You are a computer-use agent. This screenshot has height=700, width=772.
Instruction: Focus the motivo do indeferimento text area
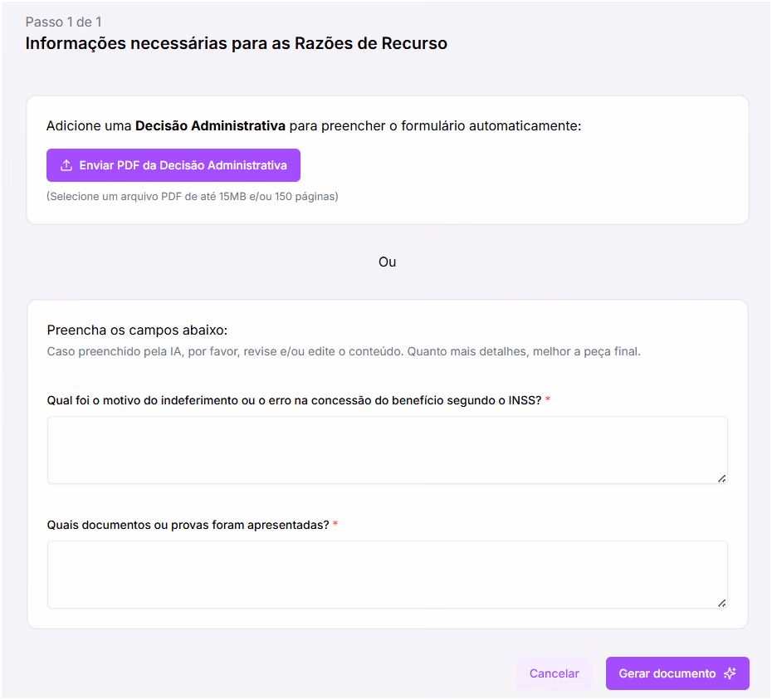pos(388,450)
